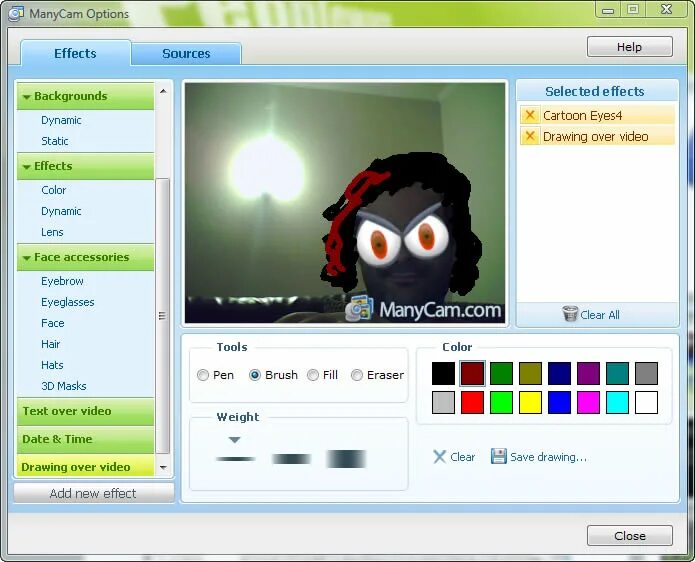Viewport: 695px width, 562px height.
Task: Remove the Cartoon Eyes4 effect with its X icon
Action: (530, 115)
